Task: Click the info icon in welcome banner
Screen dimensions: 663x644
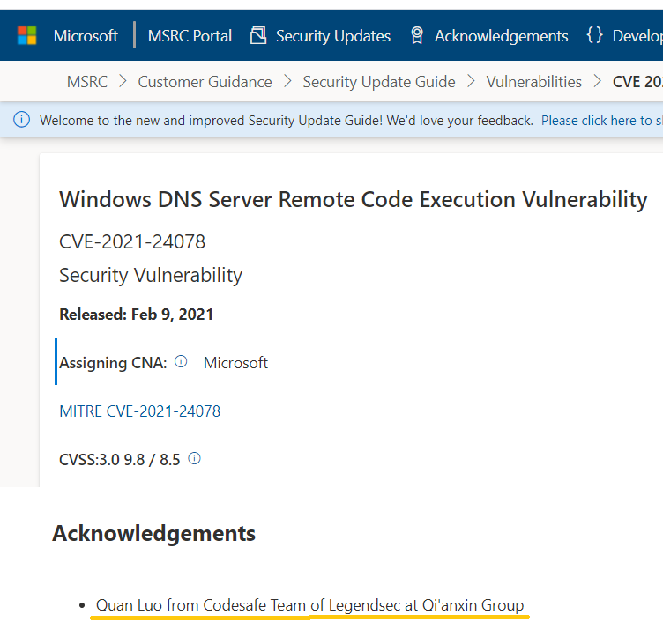Action: pos(21,120)
